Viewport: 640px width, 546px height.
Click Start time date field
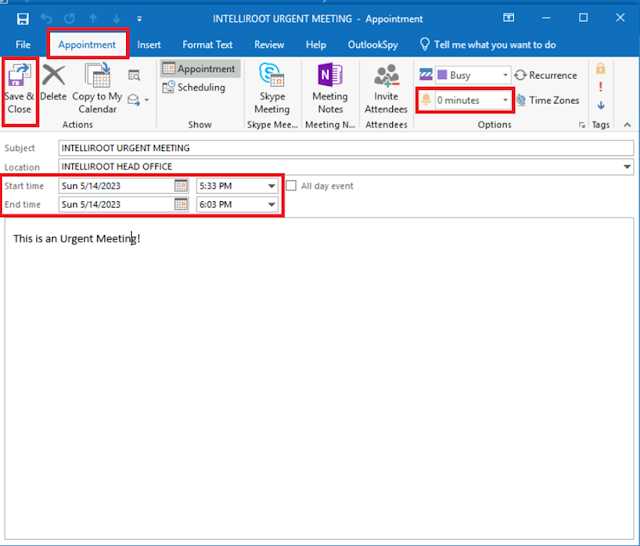pyautogui.click(x=116, y=186)
